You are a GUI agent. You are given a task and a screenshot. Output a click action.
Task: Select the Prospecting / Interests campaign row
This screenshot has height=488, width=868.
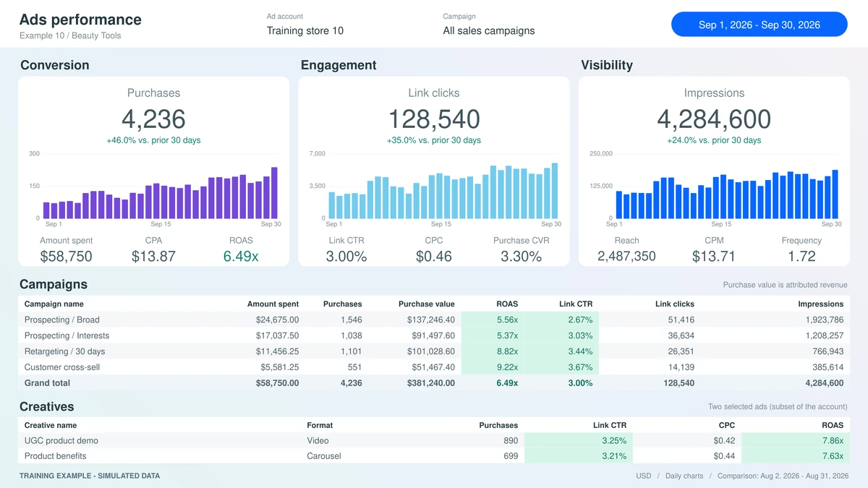pyautogui.click(x=434, y=335)
